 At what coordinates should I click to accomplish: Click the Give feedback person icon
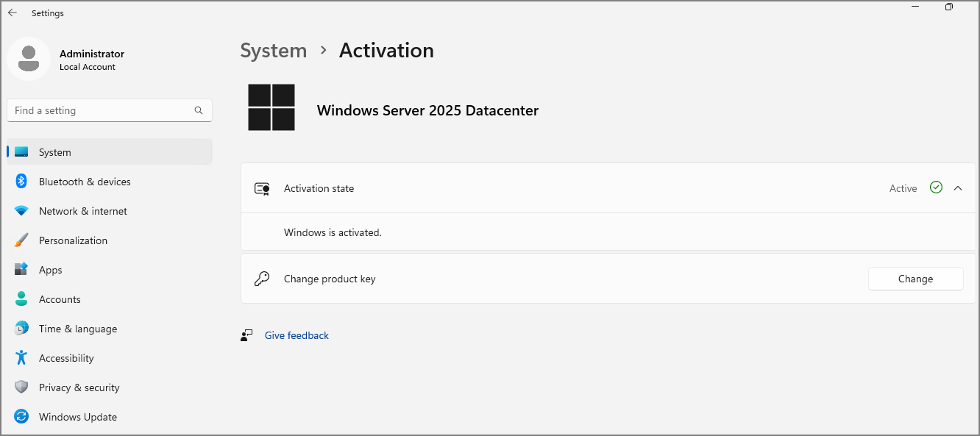tap(246, 335)
